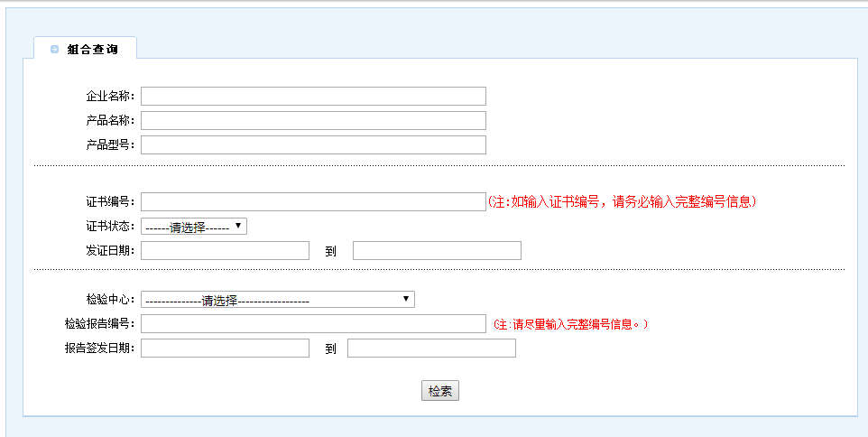868x437 pixels.
Task: Expand the 检验中心 dropdown list
Action: pos(278,300)
